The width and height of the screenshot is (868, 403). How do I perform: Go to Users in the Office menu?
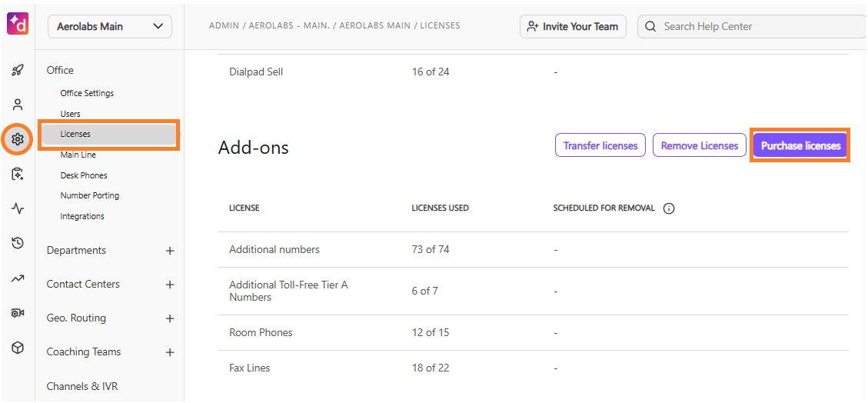tap(70, 114)
